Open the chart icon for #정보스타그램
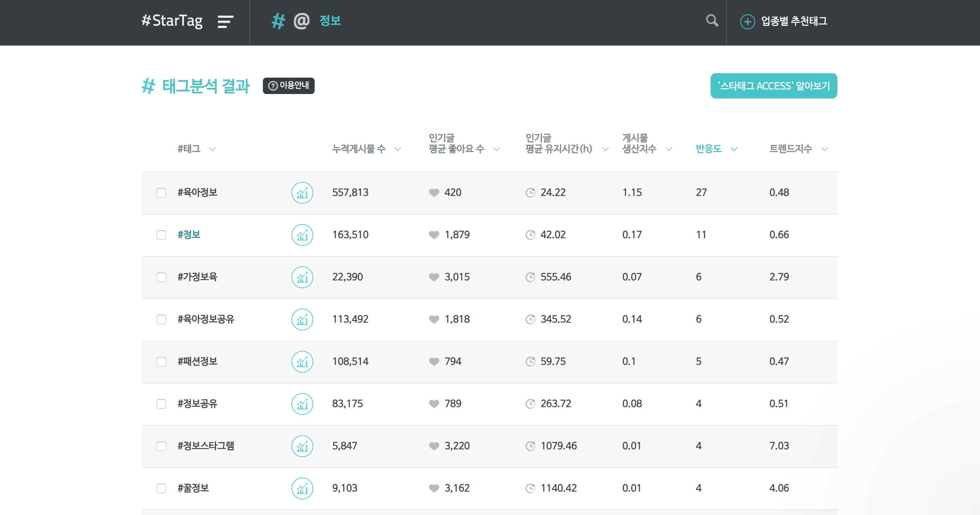This screenshot has height=515, width=980. [302, 446]
